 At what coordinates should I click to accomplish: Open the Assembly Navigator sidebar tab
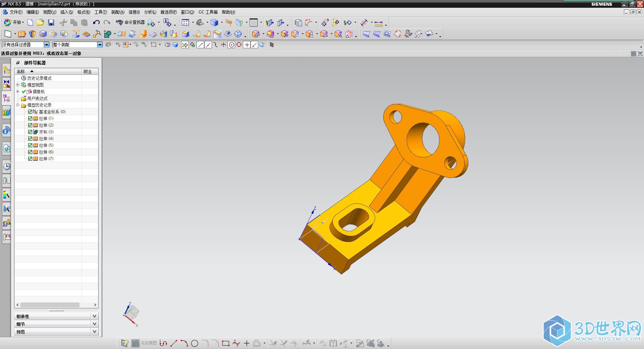(x=6, y=70)
